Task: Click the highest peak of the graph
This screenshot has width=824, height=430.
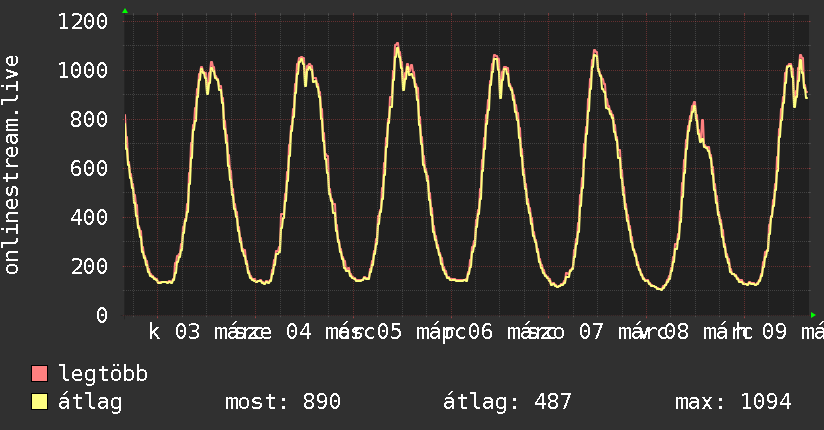Action: 397,44
